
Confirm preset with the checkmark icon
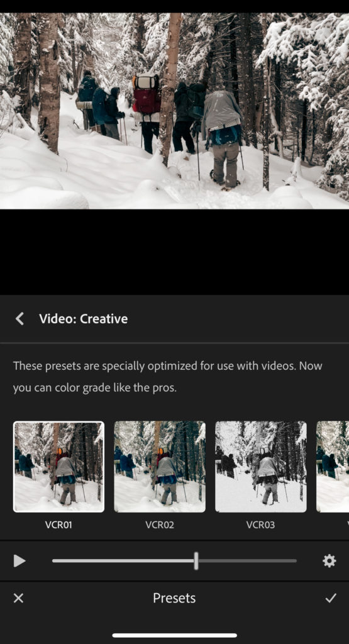tap(331, 598)
